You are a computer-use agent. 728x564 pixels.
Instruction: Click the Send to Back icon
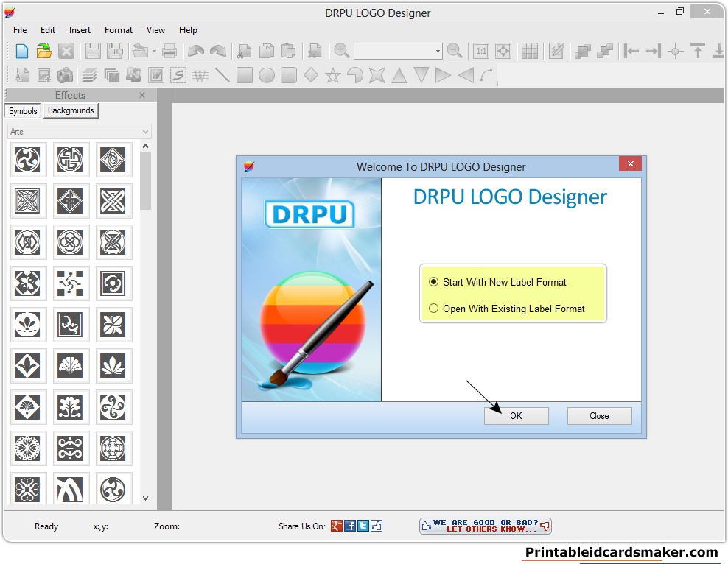(604, 51)
